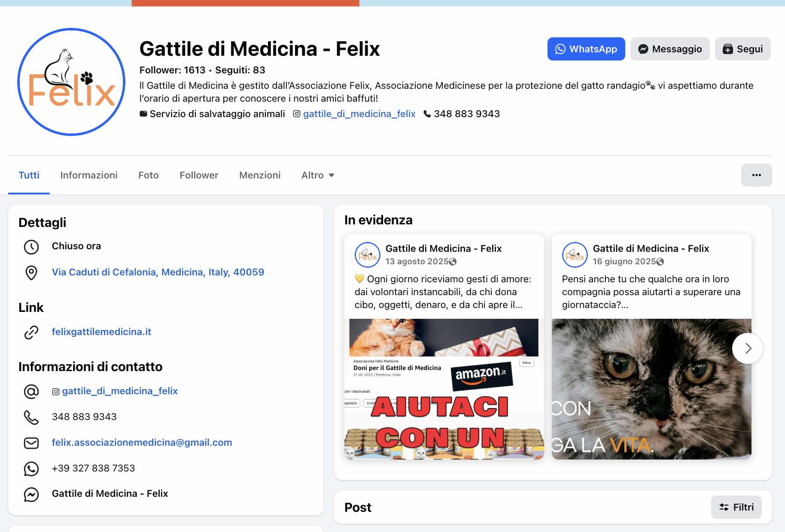Click the page name on 16 giugno post
The width and height of the screenshot is (785, 532).
(x=651, y=248)
